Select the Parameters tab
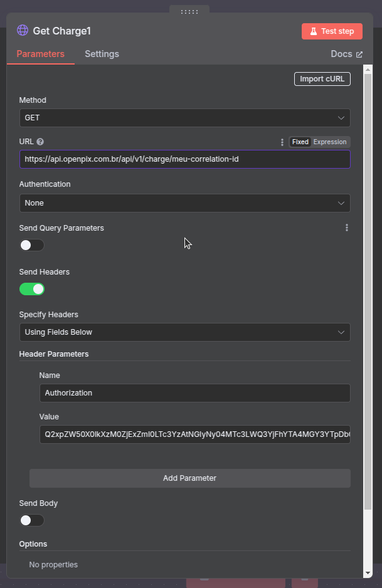The width and height of the screenshot is (382, 588). pyautogui.click(x=40, y=54)
